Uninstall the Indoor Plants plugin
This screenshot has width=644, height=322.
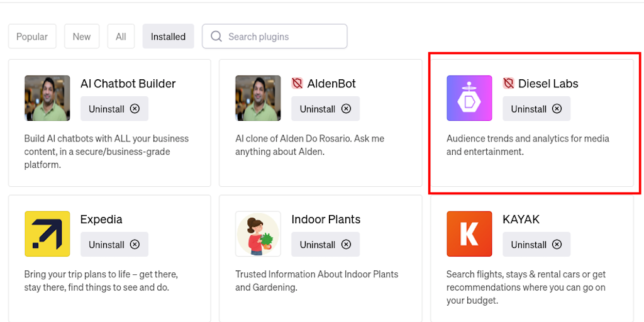click(325, 245)
